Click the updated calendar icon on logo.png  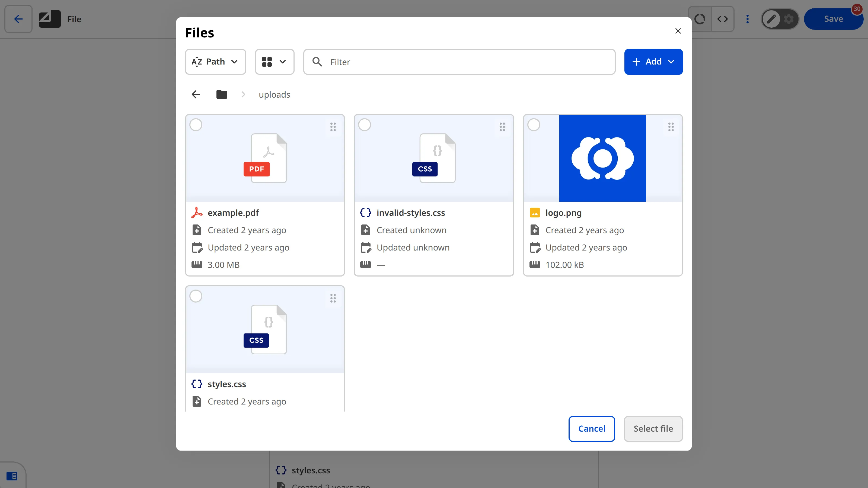535,248
